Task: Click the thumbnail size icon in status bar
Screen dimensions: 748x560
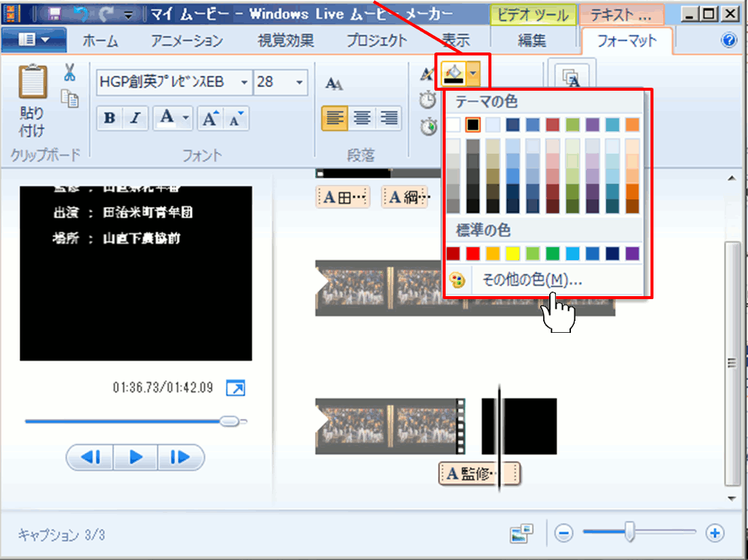Action: pos(521,533)
